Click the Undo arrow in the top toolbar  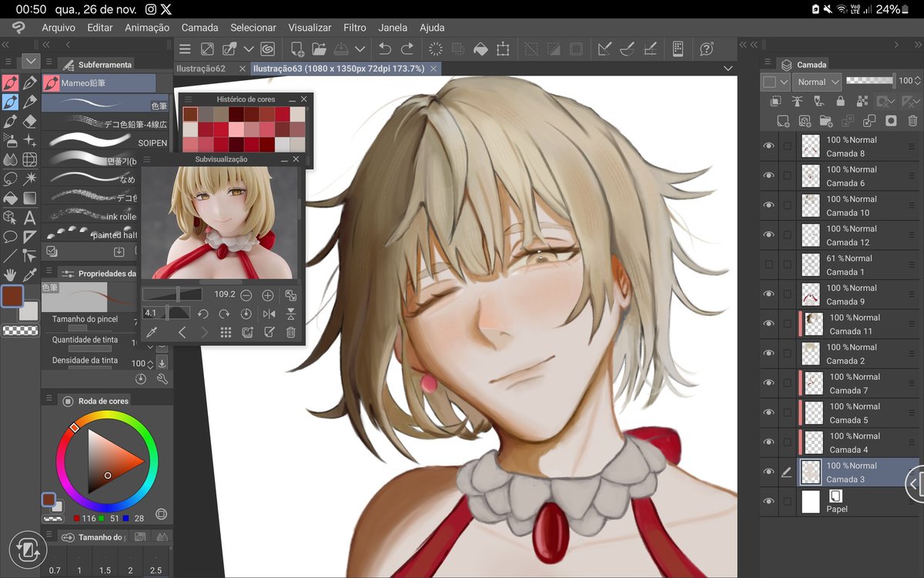(385, 48)
